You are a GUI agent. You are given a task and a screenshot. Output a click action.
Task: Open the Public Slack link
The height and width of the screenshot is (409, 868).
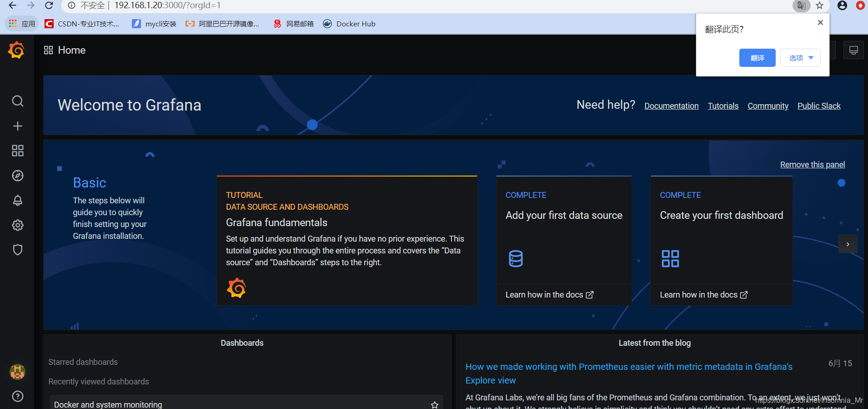click(x=819, y=106)
